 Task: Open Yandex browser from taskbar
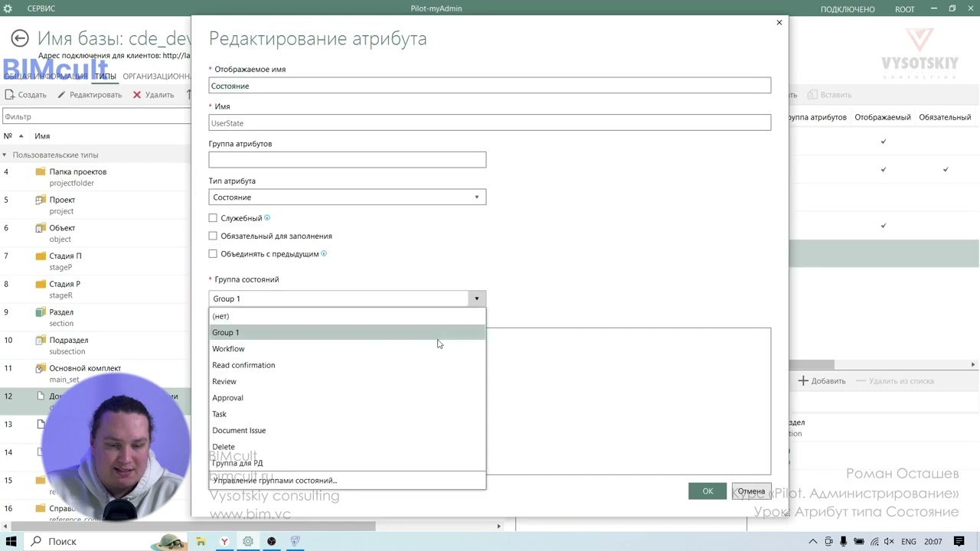coord(224,541)
